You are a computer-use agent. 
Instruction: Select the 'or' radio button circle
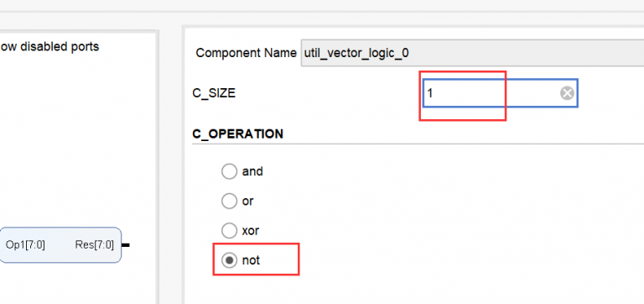tap(229, 202)
